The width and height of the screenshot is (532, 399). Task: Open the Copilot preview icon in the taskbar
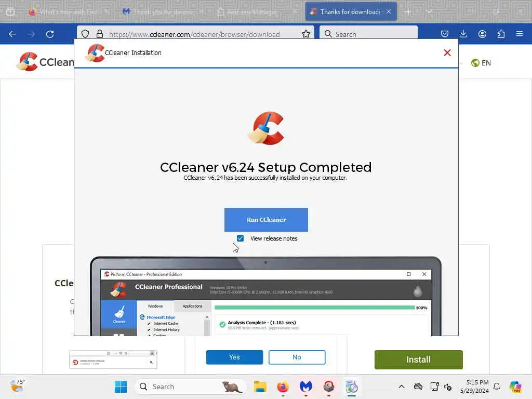515,387
